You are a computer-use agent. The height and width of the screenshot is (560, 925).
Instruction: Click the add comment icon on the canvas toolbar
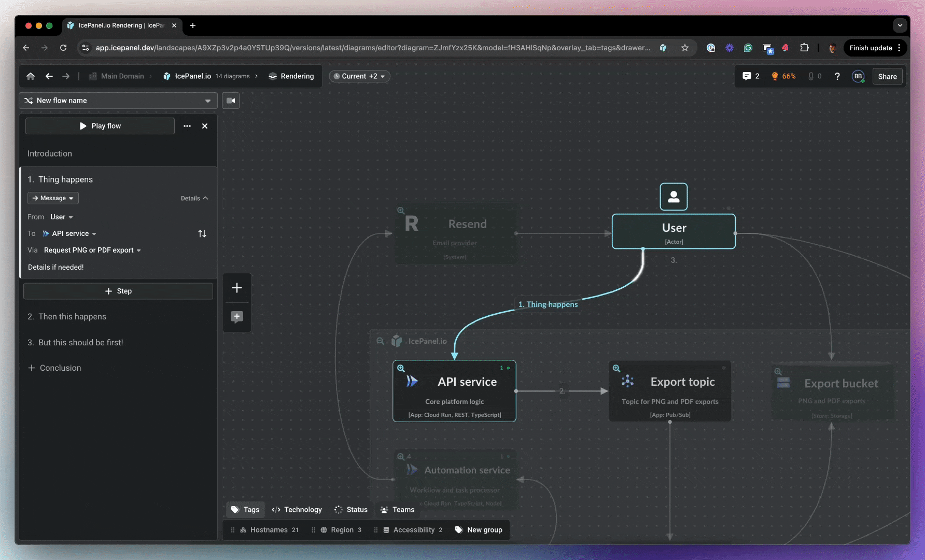237,317
